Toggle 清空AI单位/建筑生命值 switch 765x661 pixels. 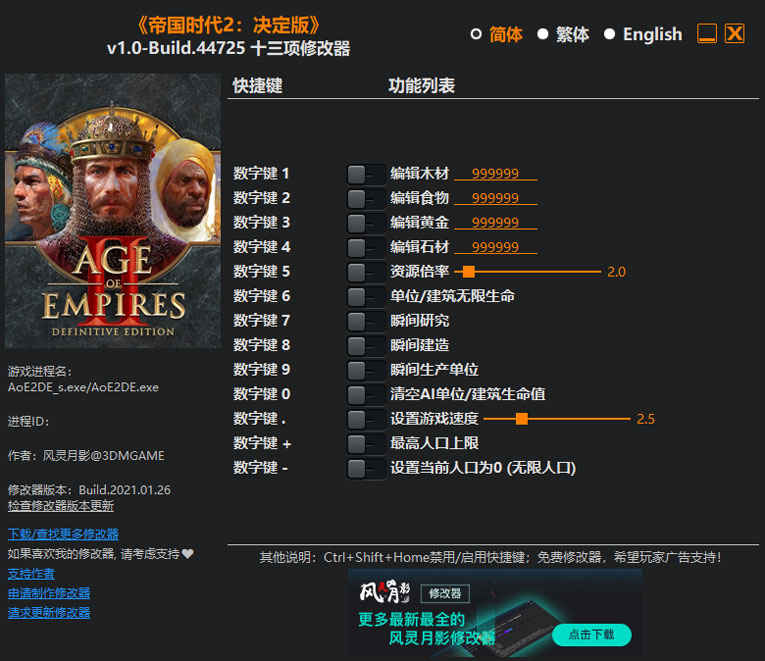tap(365, 394)
